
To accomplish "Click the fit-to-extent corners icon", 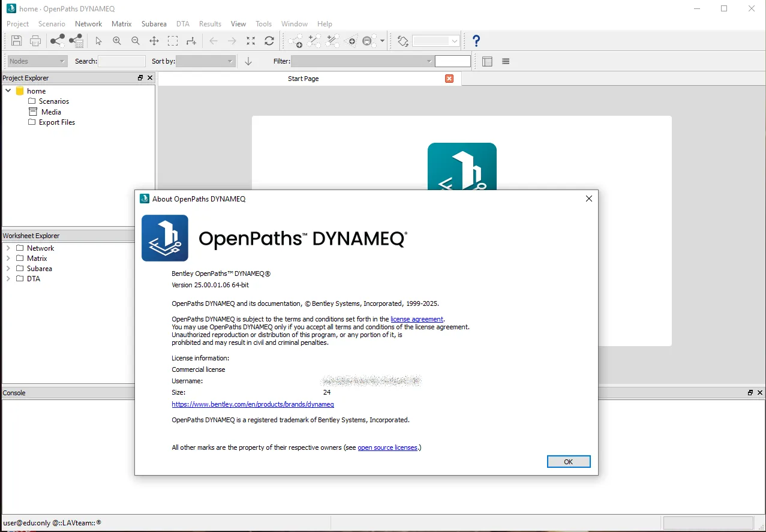I will (x=251, y=41).
